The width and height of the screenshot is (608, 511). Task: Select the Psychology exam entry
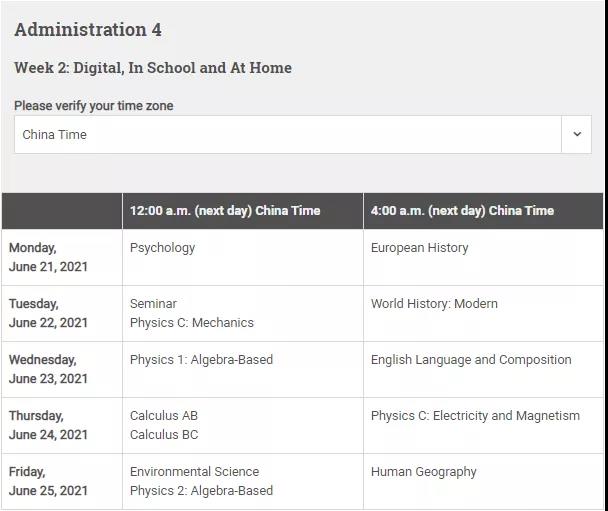pos(162,248)
